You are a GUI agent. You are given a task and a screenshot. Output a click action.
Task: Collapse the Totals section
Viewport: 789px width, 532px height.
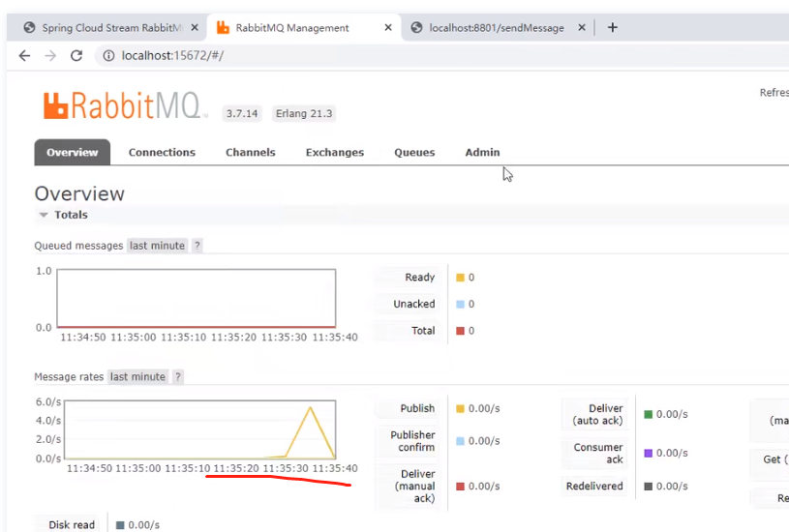[x=64, y=215]
